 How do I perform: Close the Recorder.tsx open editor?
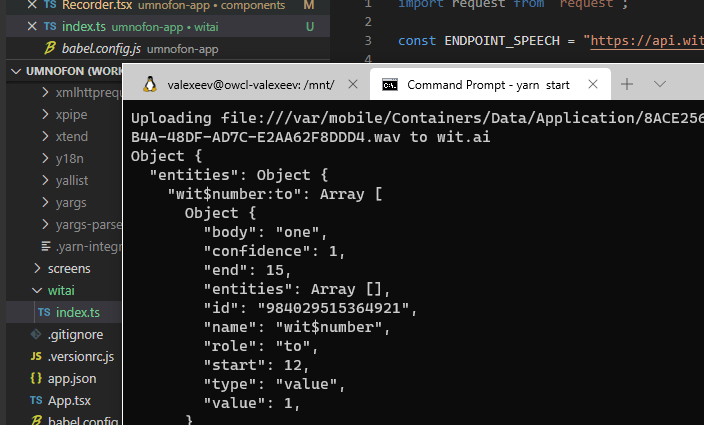(32, 5)
